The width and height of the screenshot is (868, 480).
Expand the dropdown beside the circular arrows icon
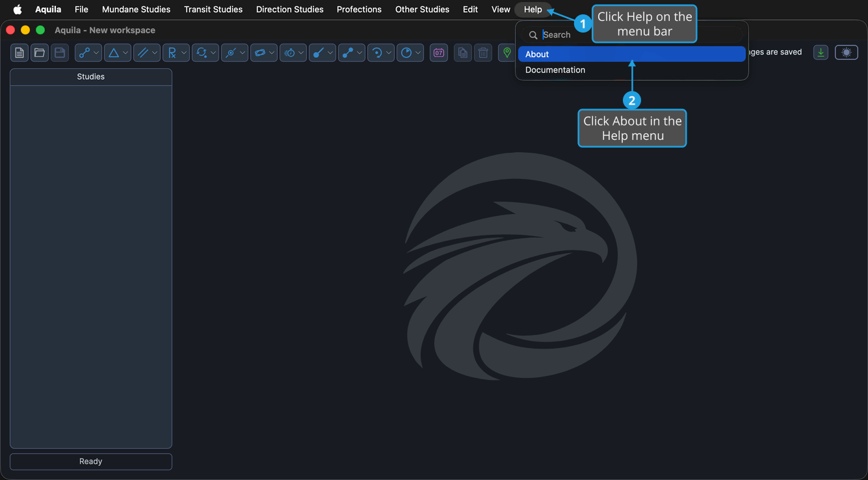[213, 53]
